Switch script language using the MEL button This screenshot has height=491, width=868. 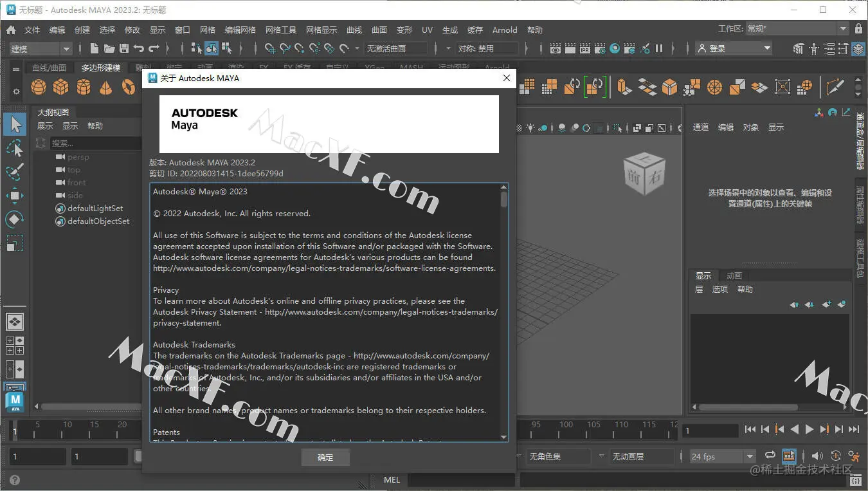pos(392,480)
